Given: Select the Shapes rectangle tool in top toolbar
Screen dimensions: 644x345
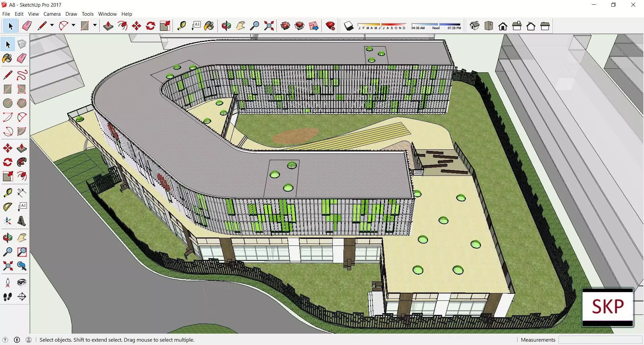Looking at the screenshot, I should (x=85, y=26).
